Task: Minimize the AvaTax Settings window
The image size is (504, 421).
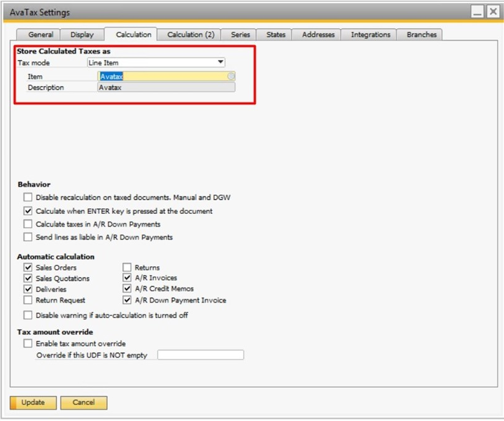Action: (477, 12)
